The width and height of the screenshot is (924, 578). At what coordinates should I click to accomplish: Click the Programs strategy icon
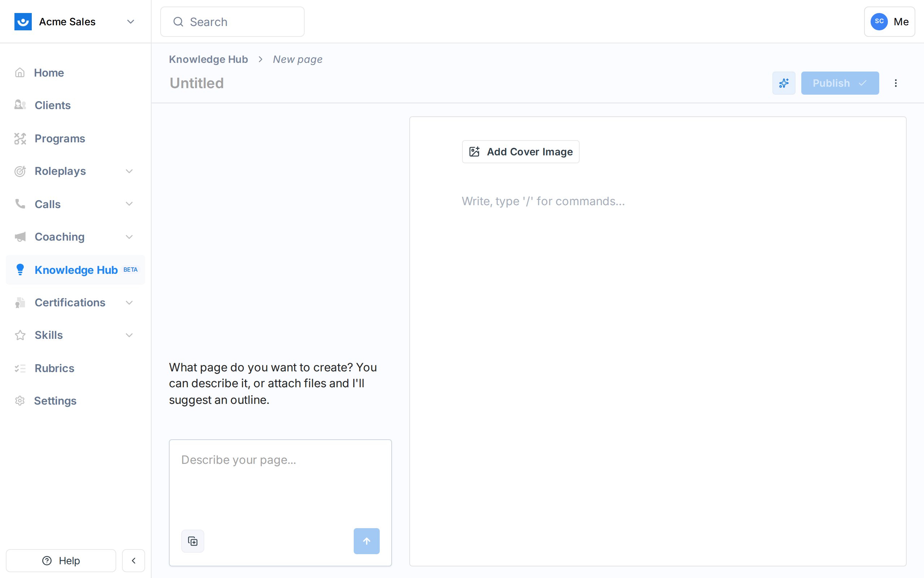[20, 138]
